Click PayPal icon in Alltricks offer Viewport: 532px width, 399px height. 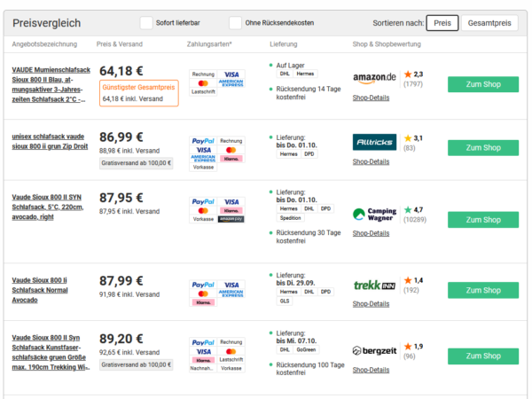203,141
